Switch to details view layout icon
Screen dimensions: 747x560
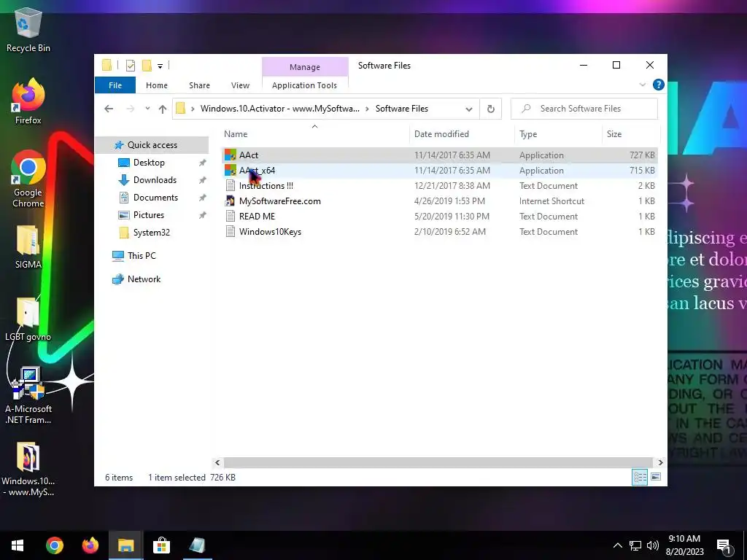639,477
